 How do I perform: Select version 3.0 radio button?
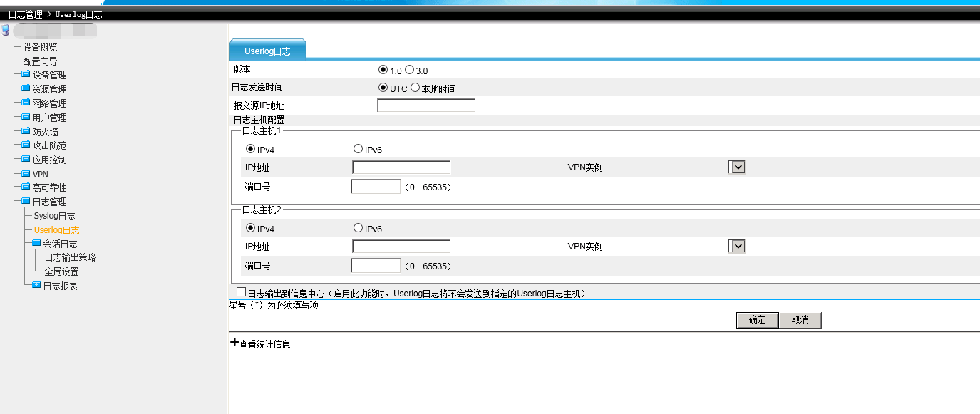[409, 70]
